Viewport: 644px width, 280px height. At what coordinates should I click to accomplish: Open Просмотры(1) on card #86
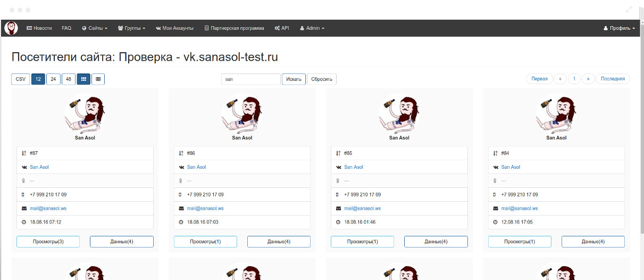(205, 242)
